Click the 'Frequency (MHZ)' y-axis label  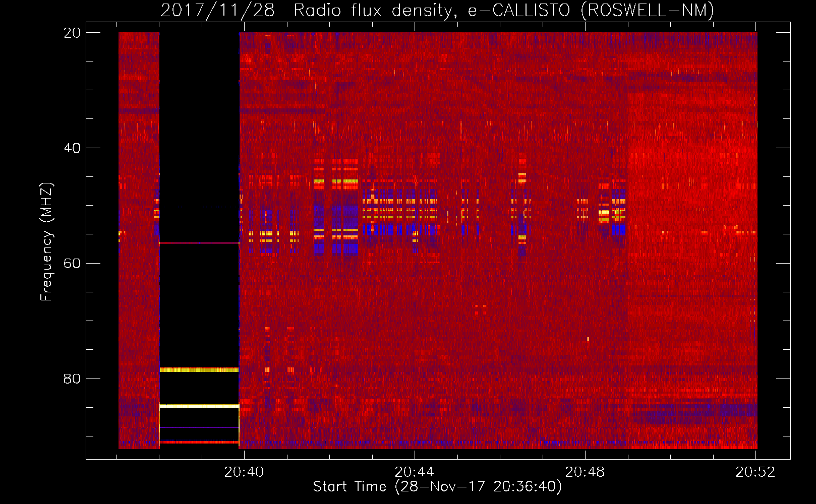pyautogui.click(x=46, y=242)
